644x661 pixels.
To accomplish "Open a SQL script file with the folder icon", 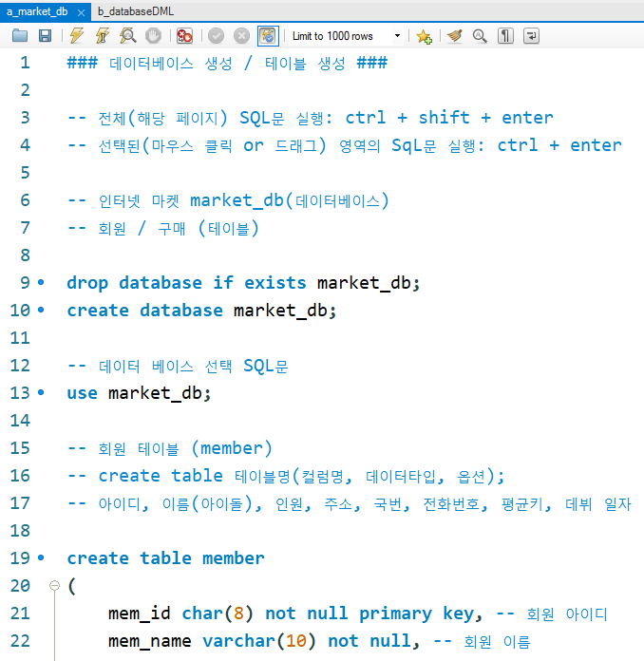I will (20, 36).
